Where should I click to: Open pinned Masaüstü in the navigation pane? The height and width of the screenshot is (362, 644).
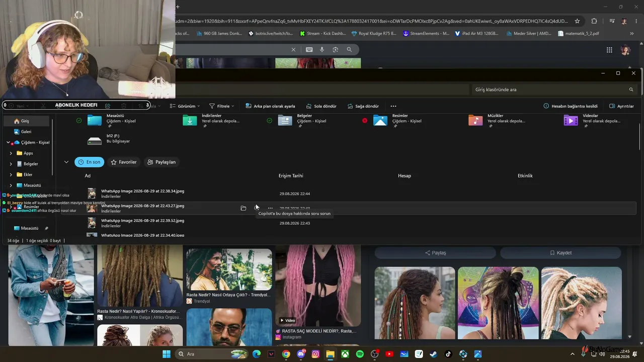coord(29,228)
